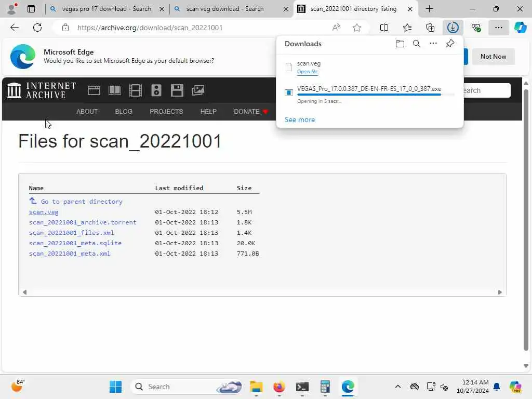The image size is (532, 399).
Task: Close the vegas pro 17 download tab
Action: (162, 9)
